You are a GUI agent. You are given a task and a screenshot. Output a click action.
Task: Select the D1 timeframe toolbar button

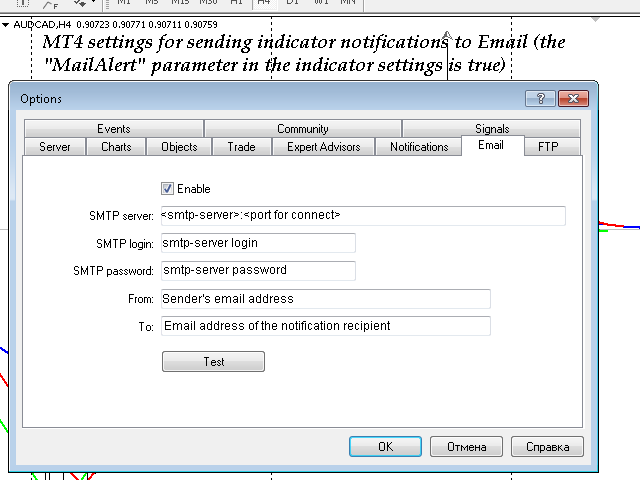coord(292,2)
